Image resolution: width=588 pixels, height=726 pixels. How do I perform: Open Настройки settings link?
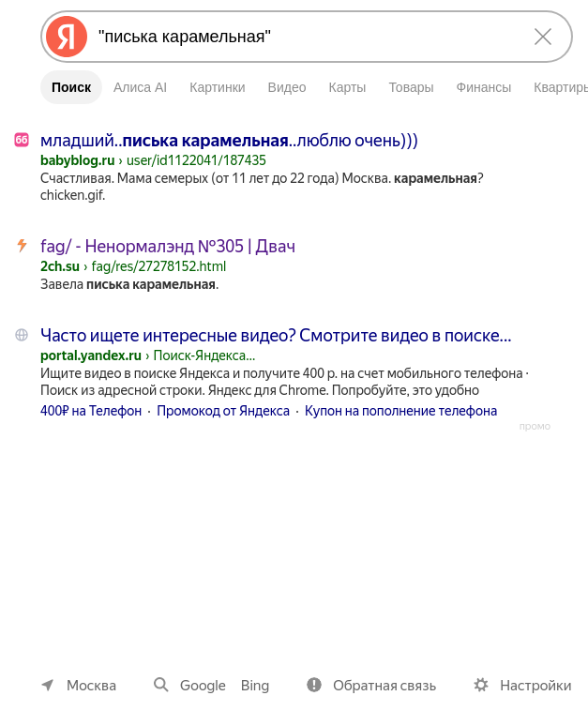click(x=535, y=686)
